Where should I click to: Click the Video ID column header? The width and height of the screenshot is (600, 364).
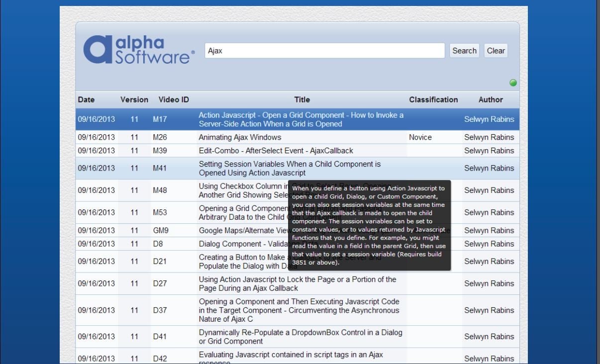pyautogui.click(x=174, y=99)
